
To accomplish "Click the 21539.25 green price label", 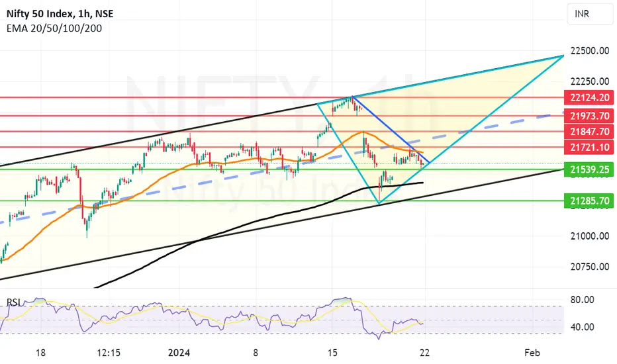I will 589,169.
